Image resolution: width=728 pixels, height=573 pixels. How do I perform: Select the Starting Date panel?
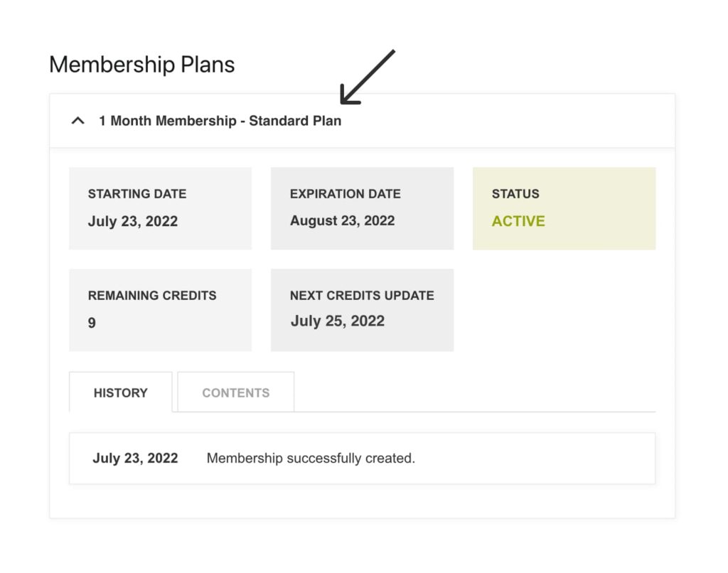[160, 208]
